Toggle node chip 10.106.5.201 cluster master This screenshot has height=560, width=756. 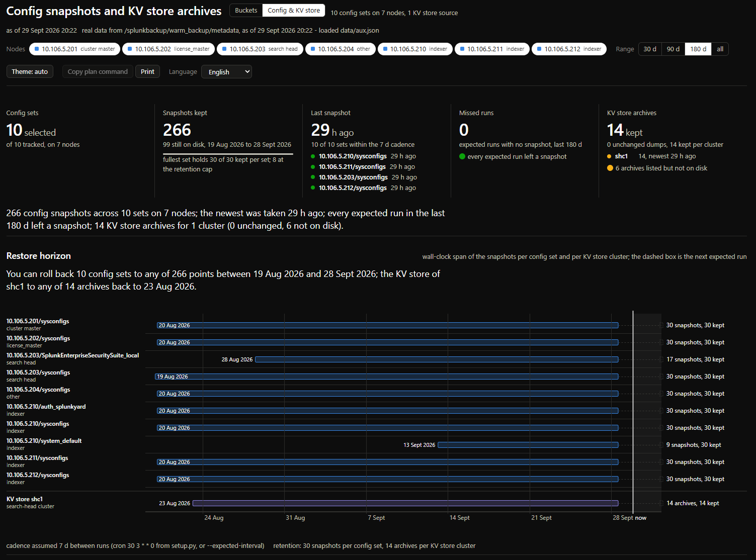coord(75,49)
